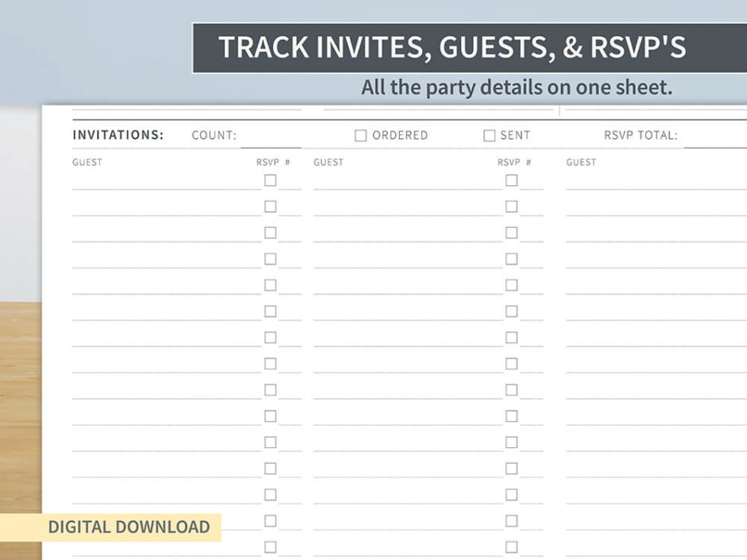Screen dimensions: 747x560
Task: Click the TRACK INVITES, GUESTS, & RSVP'S banner
Action: [452, 48]
